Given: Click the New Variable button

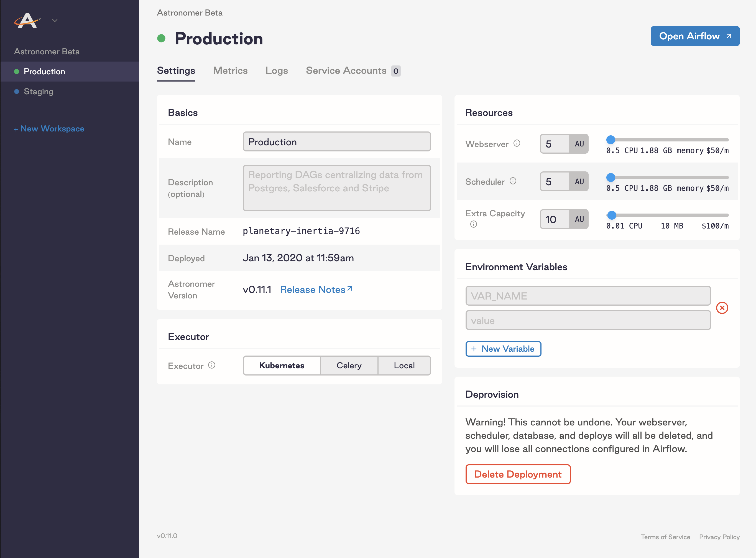Looking at the screenshot, I should [x=503, y=349].
